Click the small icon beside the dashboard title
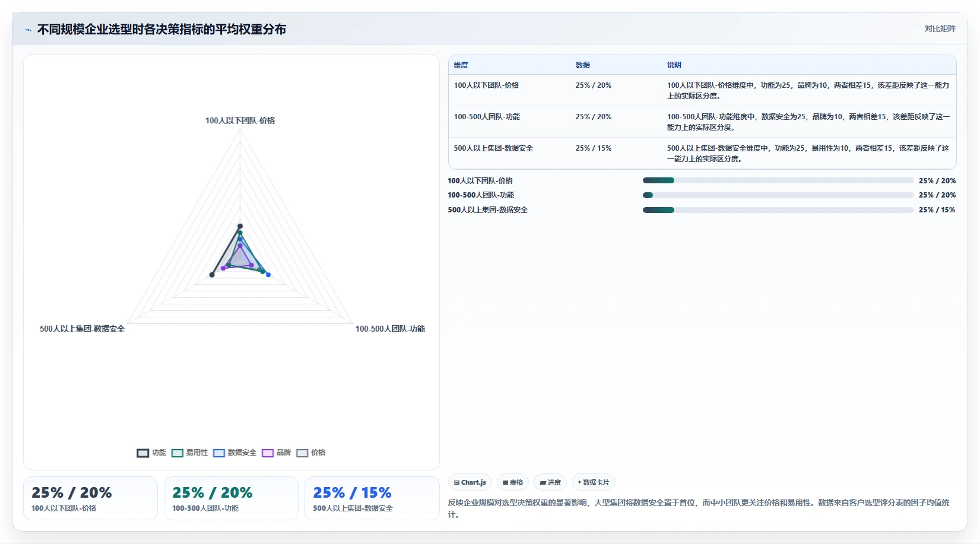The image size is (980, 544). (28, 30)
